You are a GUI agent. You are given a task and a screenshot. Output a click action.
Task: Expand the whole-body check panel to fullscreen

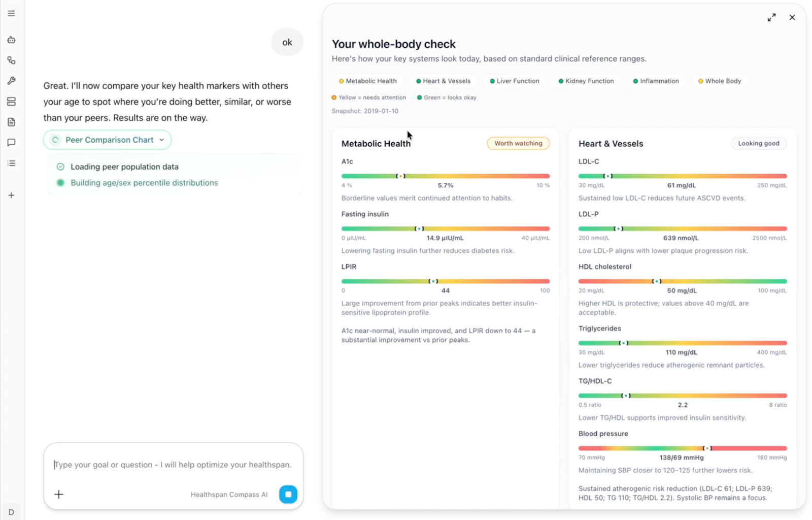tap(771, 17)
